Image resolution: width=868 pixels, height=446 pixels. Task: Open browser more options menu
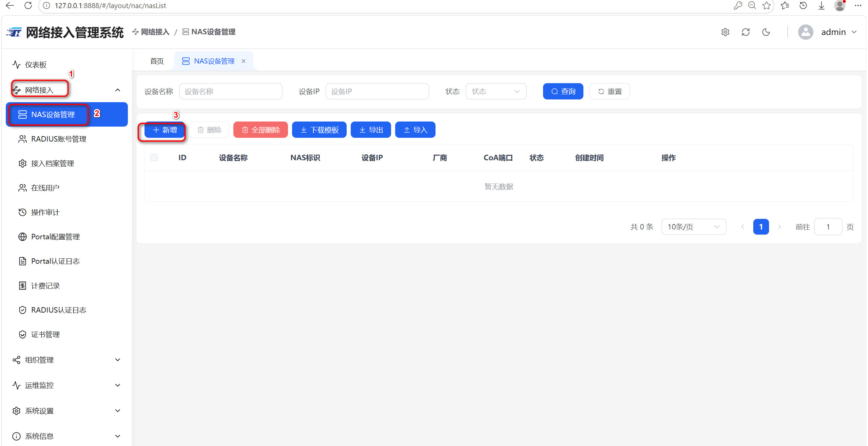point(858,5)
